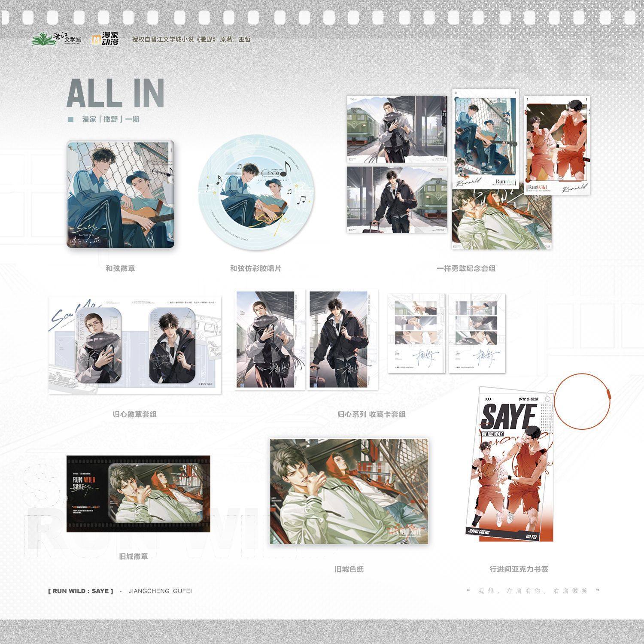644x644 pixels.
Task: Click the 漫家动漫 logo
Action: (x=105, y=39)
